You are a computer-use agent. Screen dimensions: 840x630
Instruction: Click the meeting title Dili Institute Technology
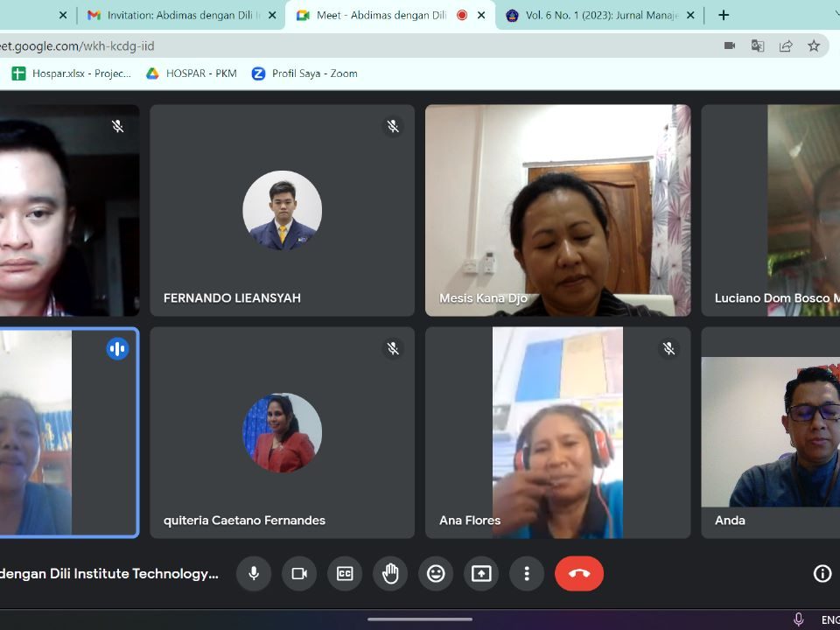click(x=109, y=574)
